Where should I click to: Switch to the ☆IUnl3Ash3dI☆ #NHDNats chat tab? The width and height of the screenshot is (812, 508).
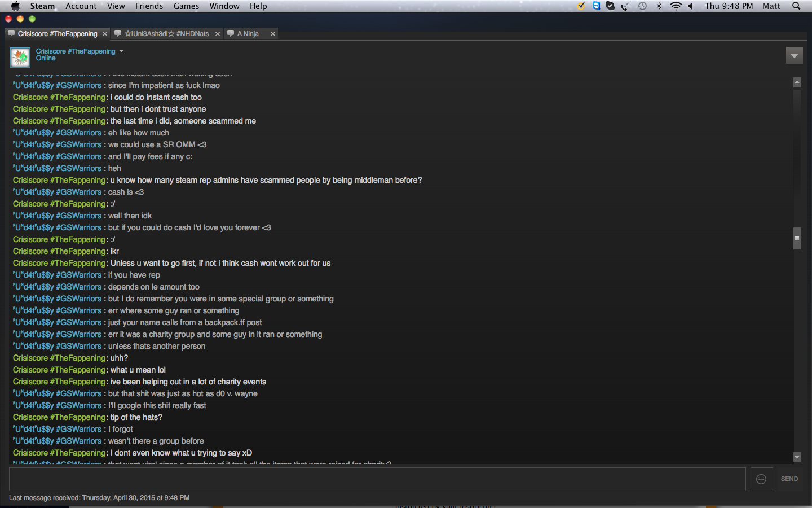166,34
